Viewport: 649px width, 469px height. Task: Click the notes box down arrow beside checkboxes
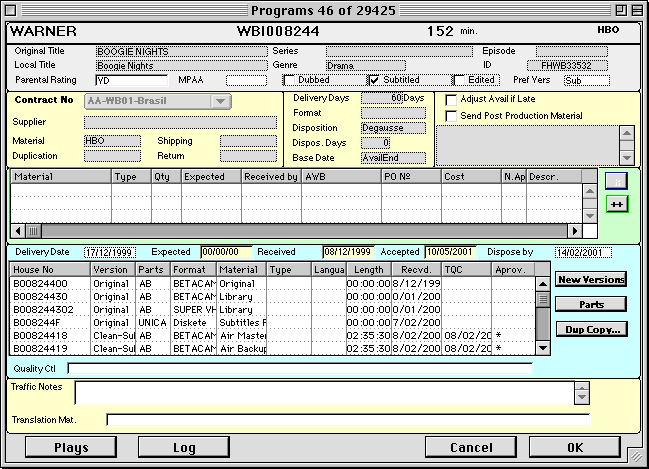point(627,158)
